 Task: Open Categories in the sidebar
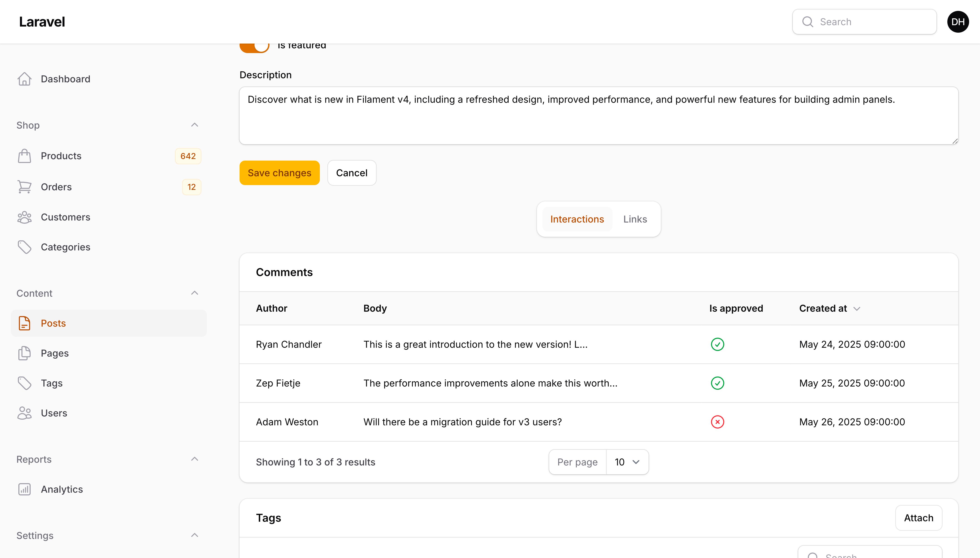[109, 247]
